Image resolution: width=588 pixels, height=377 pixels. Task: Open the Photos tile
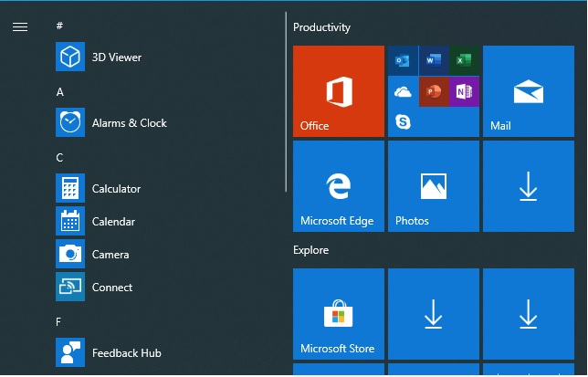click(434, 186)
